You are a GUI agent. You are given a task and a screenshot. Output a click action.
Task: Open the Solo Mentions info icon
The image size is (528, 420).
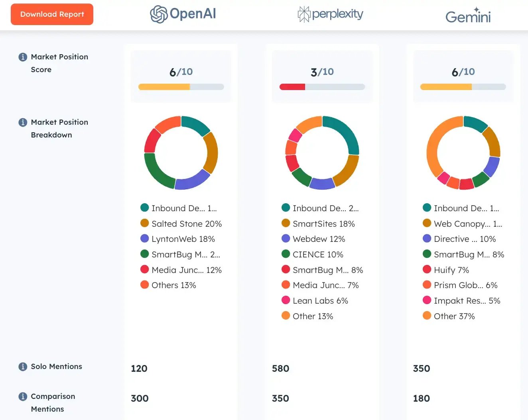(x=23, y=367)
